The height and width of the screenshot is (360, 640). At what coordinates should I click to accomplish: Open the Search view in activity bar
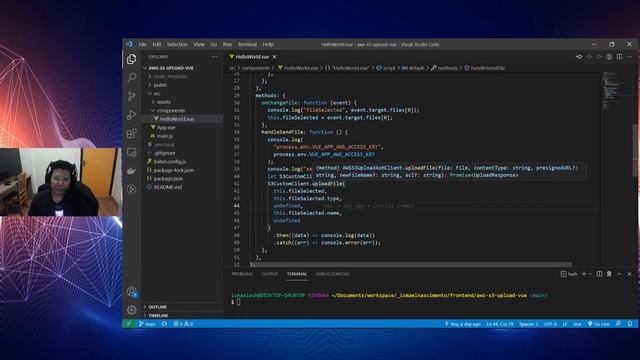pyautogui.click(x=131, y=77)
